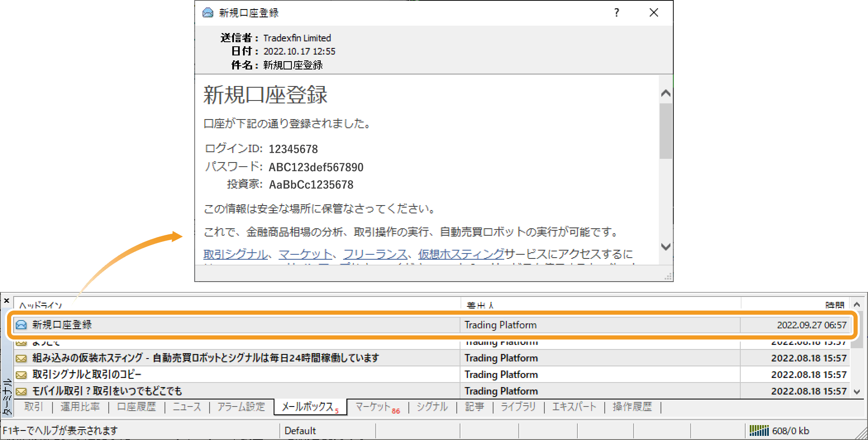Switch to the アラーム設定 tab
Image resolution: width=868 pixels, height=440 pixels.
coord(241,407)
